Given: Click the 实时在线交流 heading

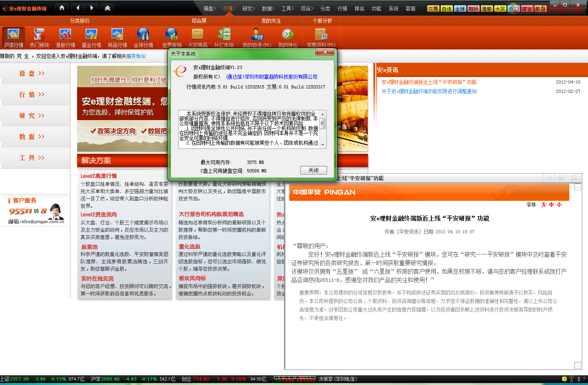Looking at the screenshot, I should [x=97, y=279].
